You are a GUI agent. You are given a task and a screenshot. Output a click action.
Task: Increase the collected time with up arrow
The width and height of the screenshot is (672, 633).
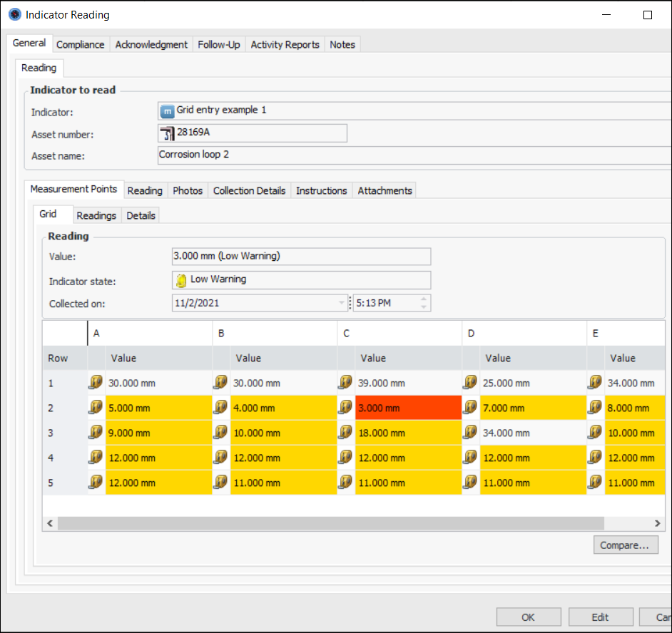click(424, 299)
